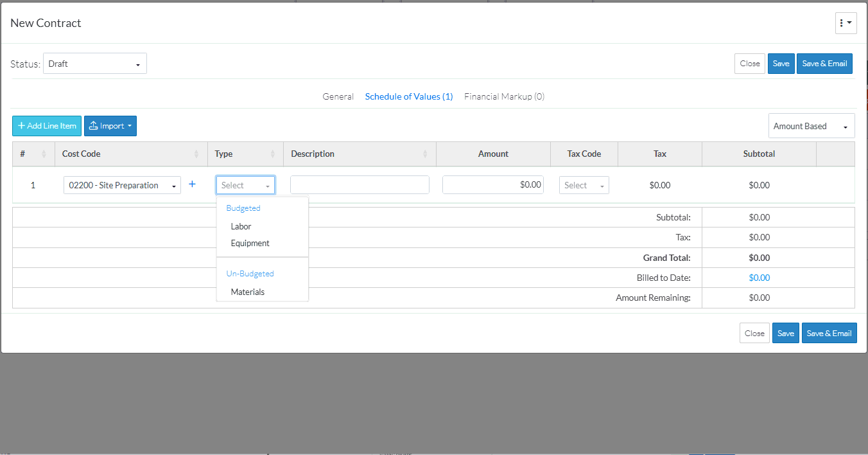Sort rows by the # column arrows
Screen dimensions: 868x455
(44, 154)
